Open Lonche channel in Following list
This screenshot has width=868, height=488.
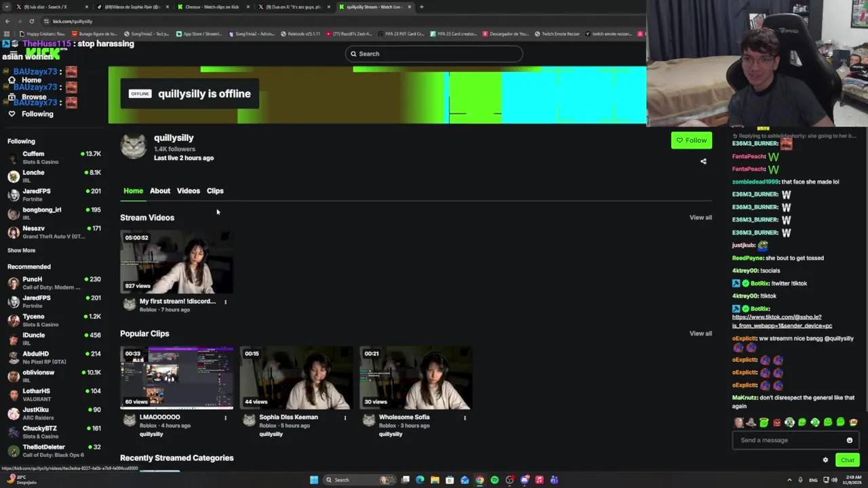coord(54,176)
